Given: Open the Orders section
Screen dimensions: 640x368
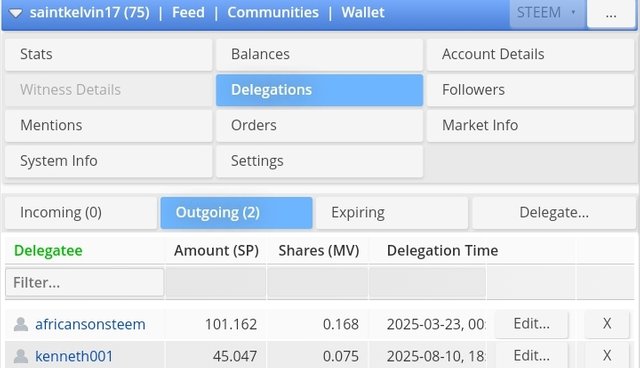Looking at the screenshot, I should click(x=319, y=125).
